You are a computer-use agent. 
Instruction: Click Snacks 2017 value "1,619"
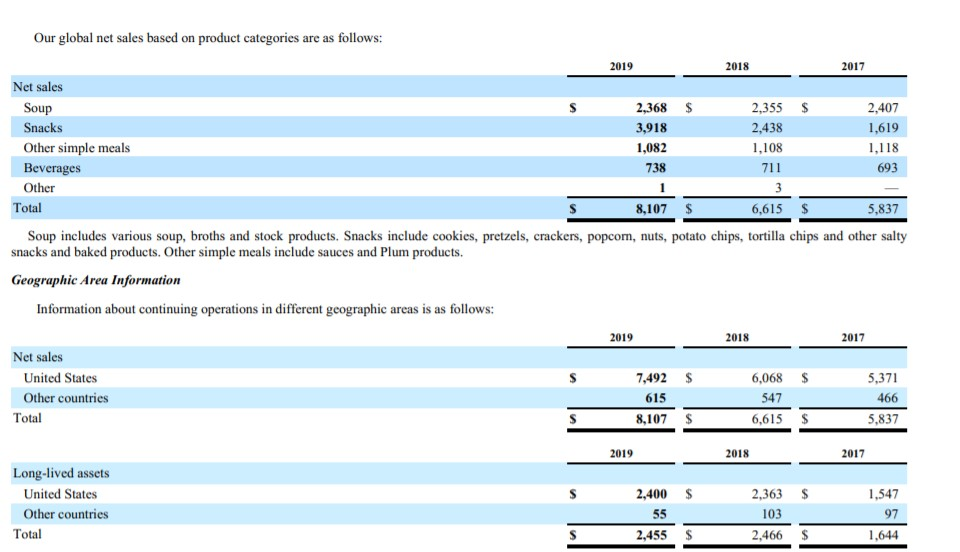click(883, 128)
